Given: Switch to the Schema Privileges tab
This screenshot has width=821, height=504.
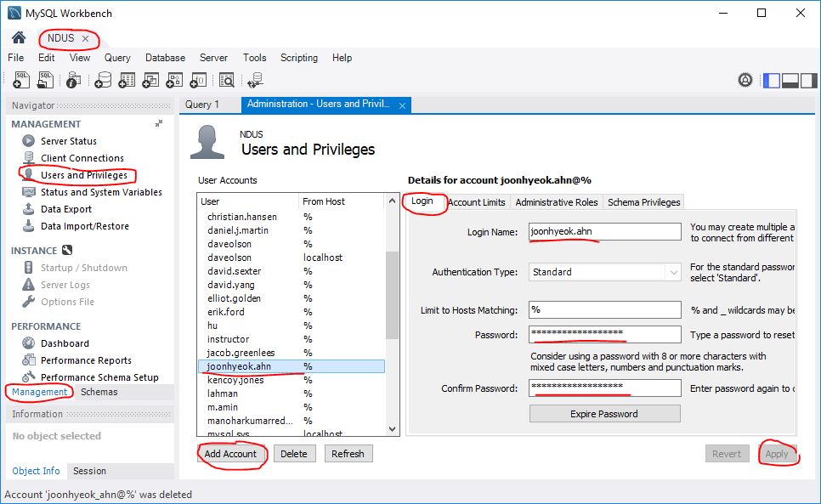Looking at the screenshot, I should pyautogui.click(x=643, y=202).
